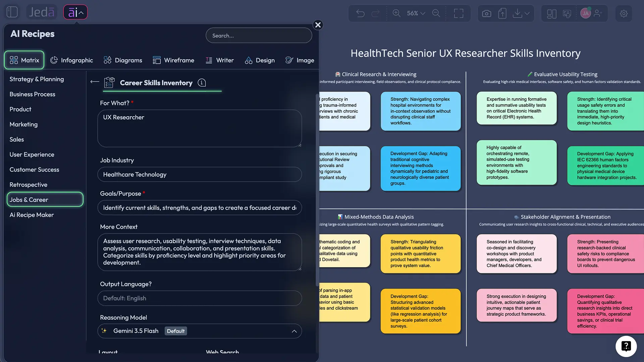Viewport: 644px width, 362px height.
Task: Zoom out with the magnifier minus icon
Action: click(436, 13)
